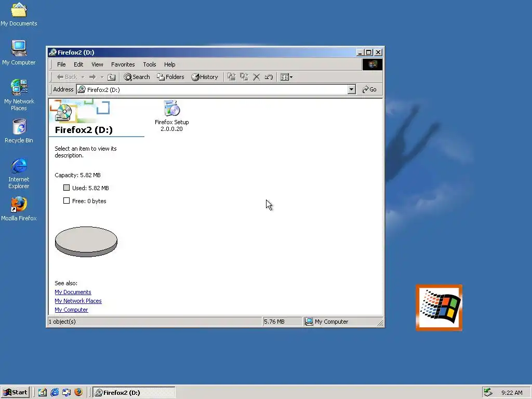The width and height of the screenshot is (532, 399).
Task: Launch Internet Explorer from quick launch
Action: coord(55,392)
